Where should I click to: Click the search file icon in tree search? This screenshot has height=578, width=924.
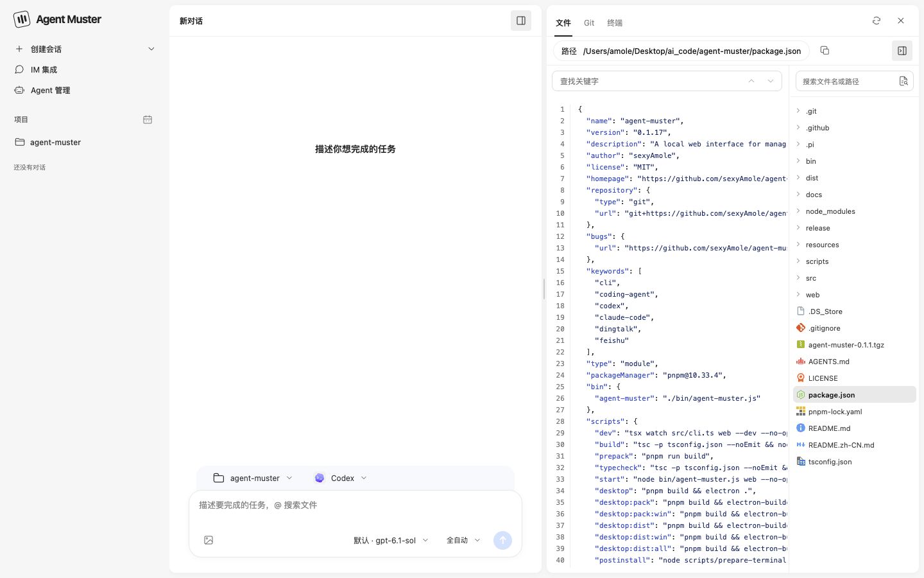coord(903,81)
